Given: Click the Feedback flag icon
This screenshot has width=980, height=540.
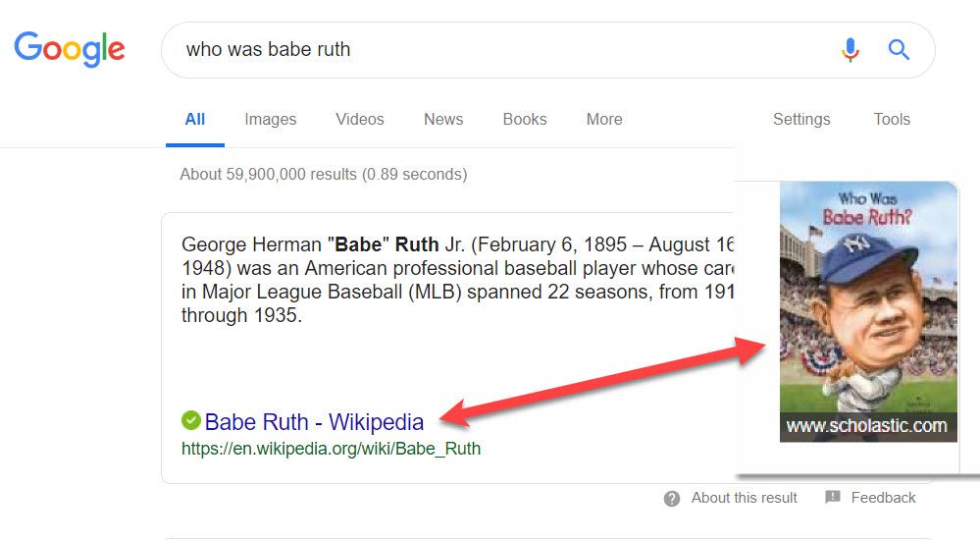Looking at the screenshot, I should (x=833, y=498).
